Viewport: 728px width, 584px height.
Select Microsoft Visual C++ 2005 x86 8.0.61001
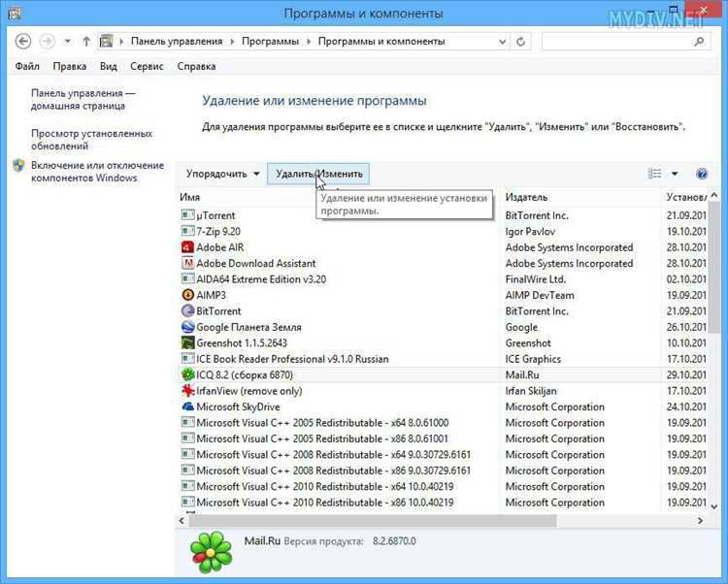coord(322,438)
